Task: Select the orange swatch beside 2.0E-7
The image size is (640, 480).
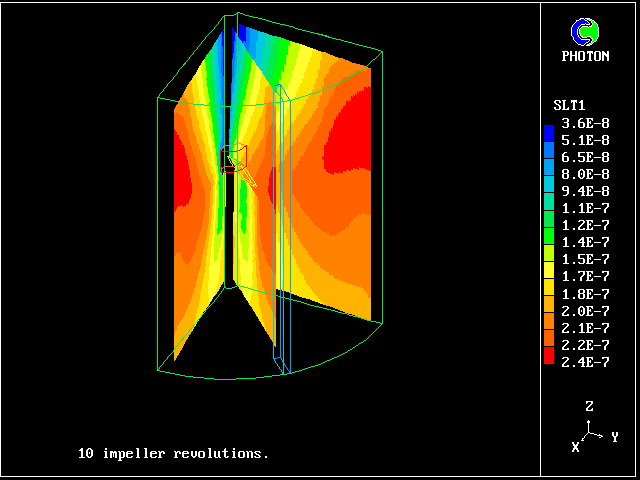Action: pyautogui.click(x=549, y=310)
